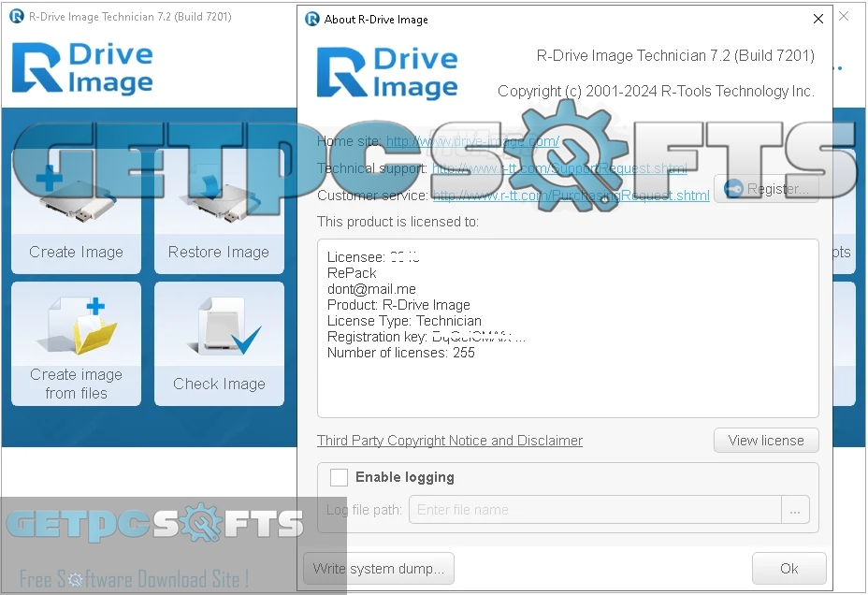868x595 pixels.
Task: Browse for log file with ellipsis button
Action: (795, 510)
